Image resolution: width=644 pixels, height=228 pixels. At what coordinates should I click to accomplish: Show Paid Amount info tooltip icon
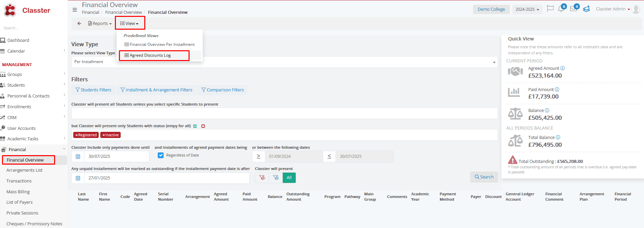557,90
